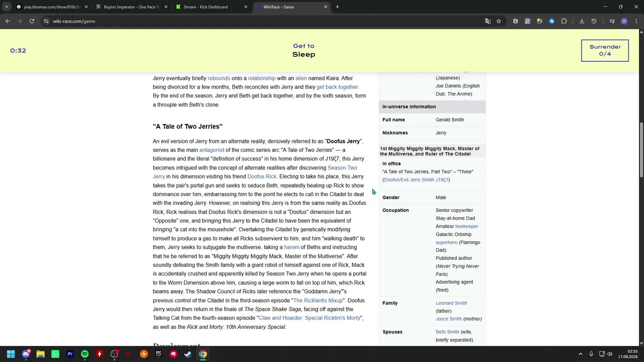Click the 0:32 game timer
Screen dimensions: 644x362
pos(18,50)
